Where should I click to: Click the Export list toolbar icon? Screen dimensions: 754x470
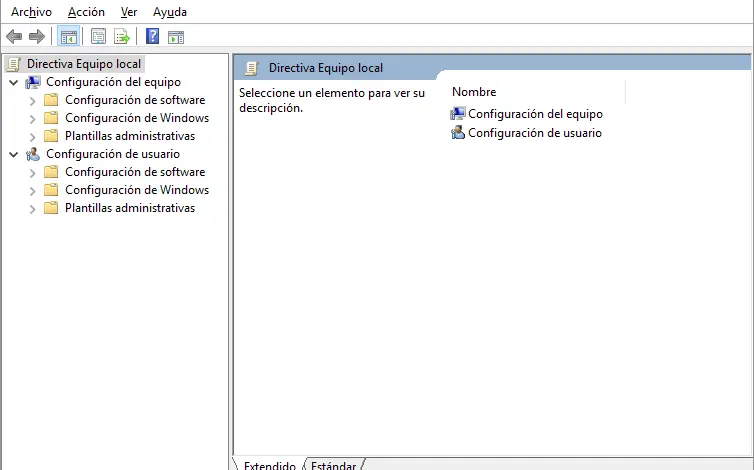(x=122, y=37)
